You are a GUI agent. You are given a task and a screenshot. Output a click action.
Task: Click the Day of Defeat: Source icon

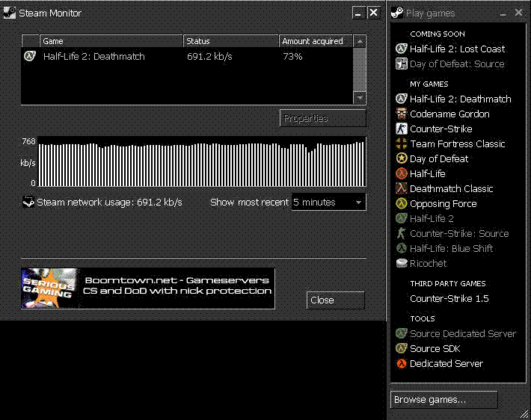pyautogui.click(x=402, y=64)
